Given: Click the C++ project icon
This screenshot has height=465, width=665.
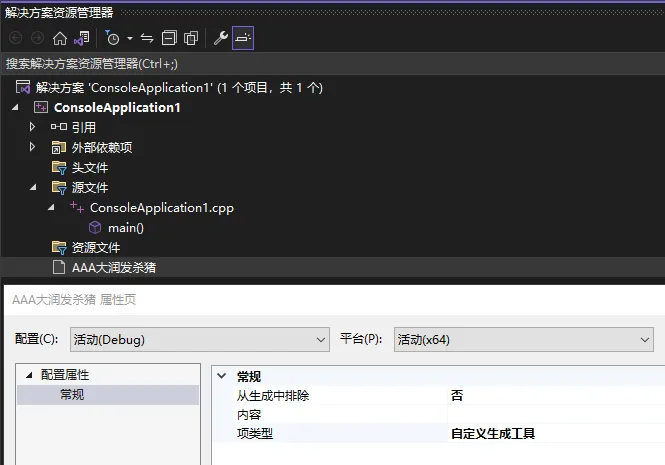Looking at the screenshot, I should (41, 107).
